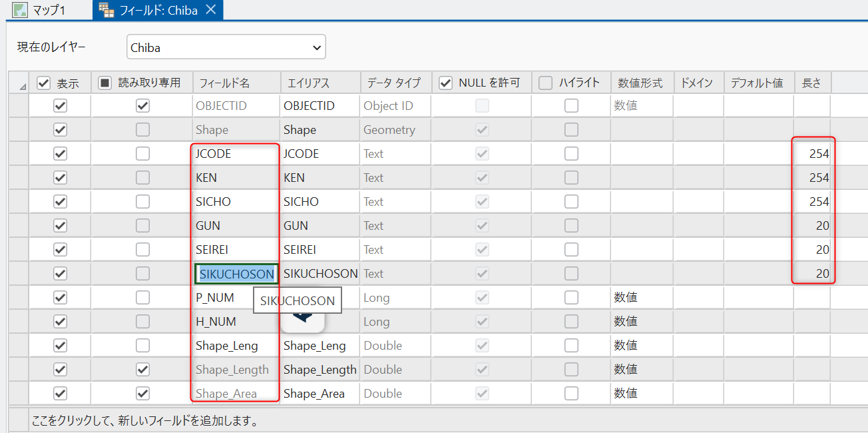Click here to add a new field row
Screen dimensions: 868x433
(x=145, y=421)
